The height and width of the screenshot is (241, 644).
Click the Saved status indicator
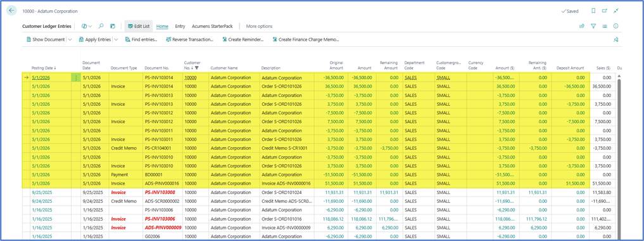point(570,11)
